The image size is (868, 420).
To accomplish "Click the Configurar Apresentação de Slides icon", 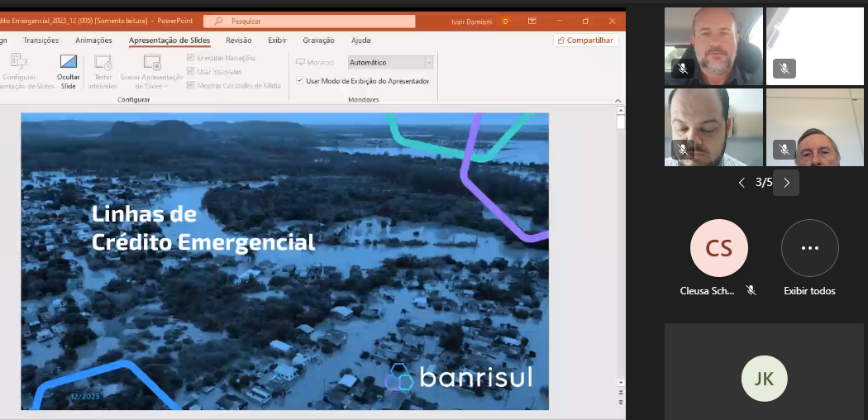I will click(x=18, y=61).
